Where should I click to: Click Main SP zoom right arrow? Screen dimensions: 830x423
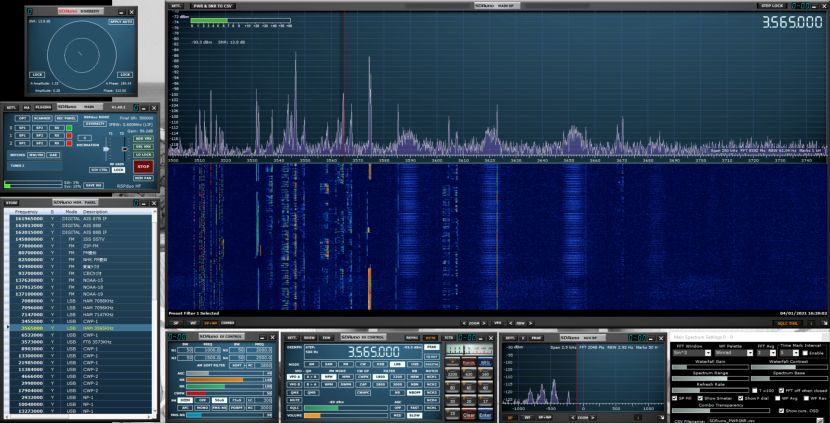tap(484, 323)
